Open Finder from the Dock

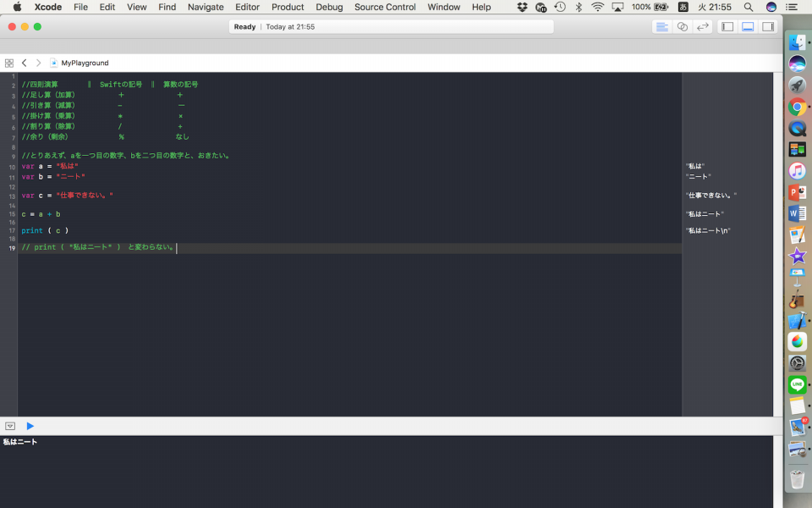point(797,42)
